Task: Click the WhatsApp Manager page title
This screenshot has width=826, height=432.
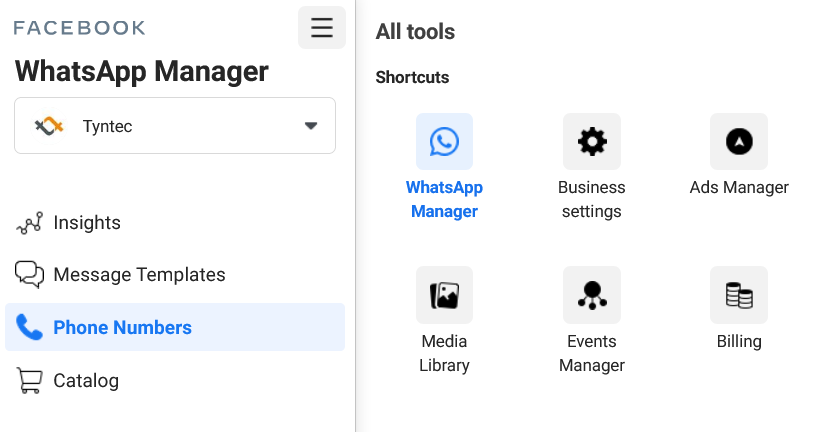Action: (x=142, y=72)
